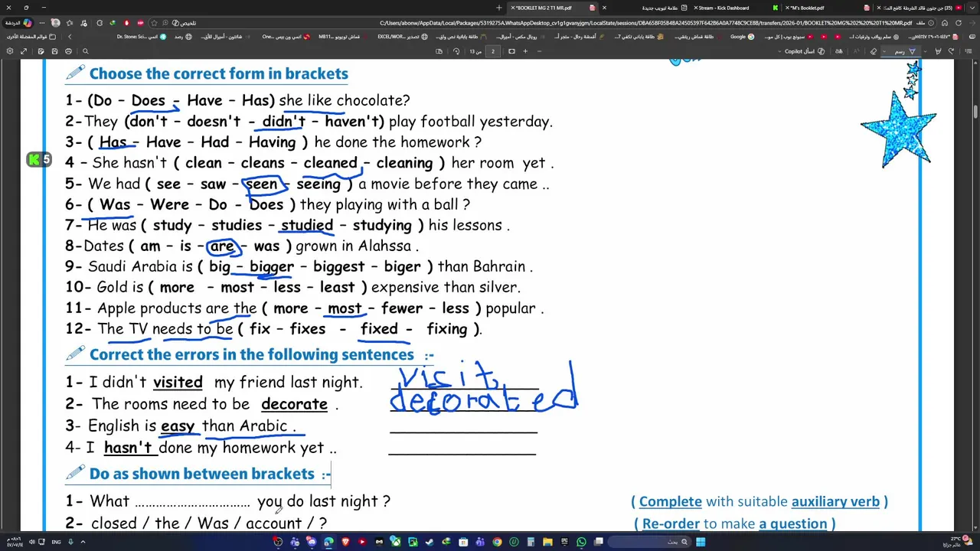
Task: Click the heading 'Do as shown between brackets'
Action: coord(202,474)
